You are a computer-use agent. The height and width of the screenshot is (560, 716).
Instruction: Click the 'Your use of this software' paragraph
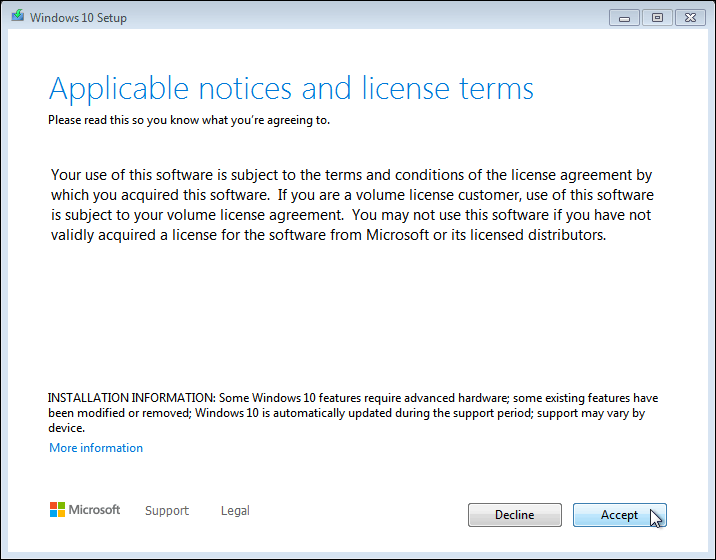(352, 205)
